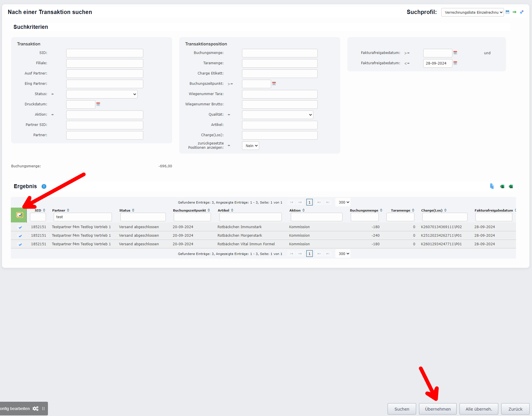Uncheck the Rotbäckchen Immunstark row checkbox
532x416 pixels.
pos(20,227)
